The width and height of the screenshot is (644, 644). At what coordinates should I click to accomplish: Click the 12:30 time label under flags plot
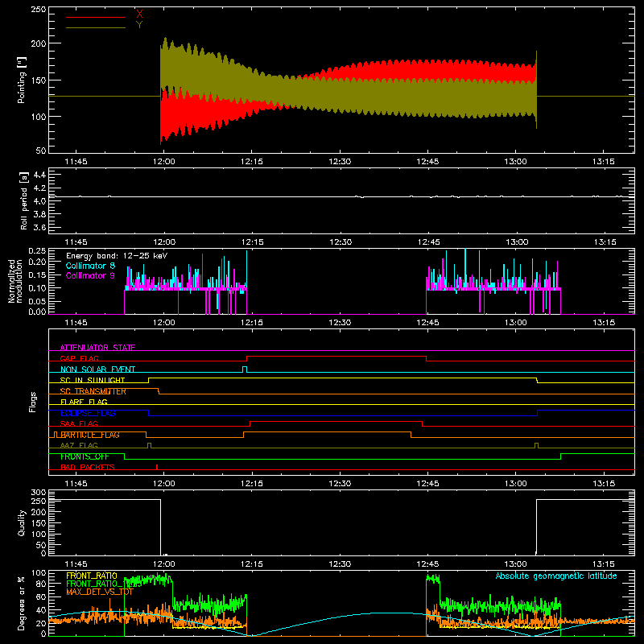340,484
